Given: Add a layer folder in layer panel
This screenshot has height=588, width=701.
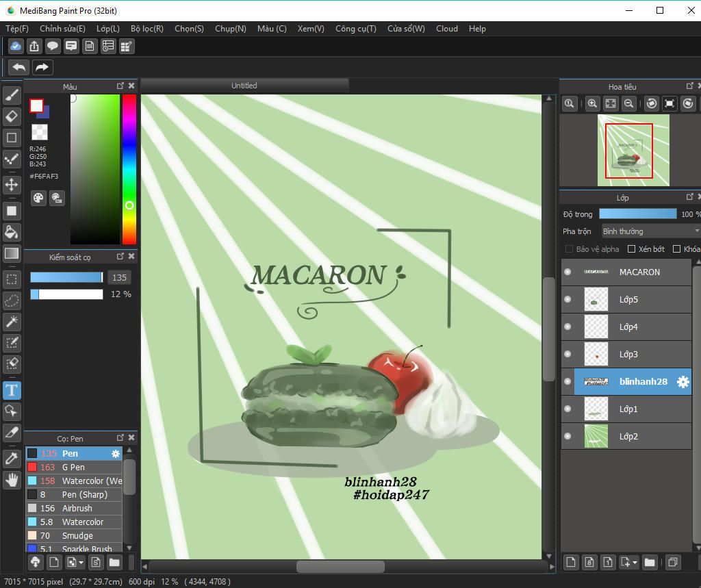Looking at the screenshot, I should click(x=650, y=562).
